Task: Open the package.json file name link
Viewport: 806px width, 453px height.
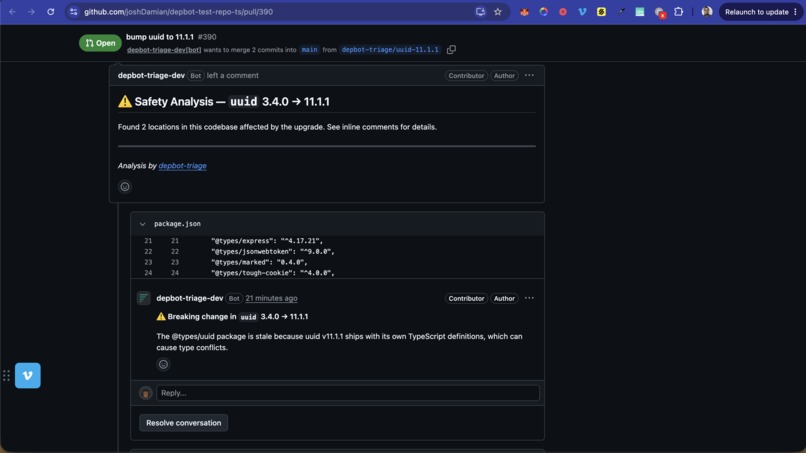Action: click(x=177, y=224)
